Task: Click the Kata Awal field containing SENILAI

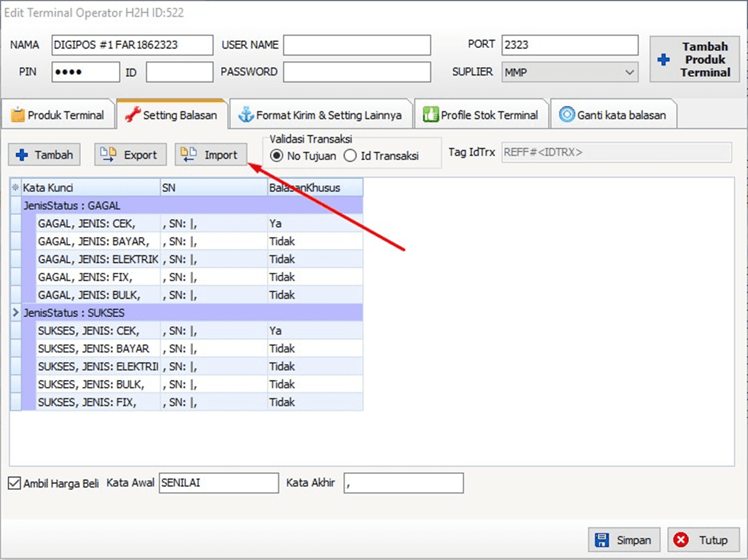Action: pyautogui.click(x=218, y=483)
